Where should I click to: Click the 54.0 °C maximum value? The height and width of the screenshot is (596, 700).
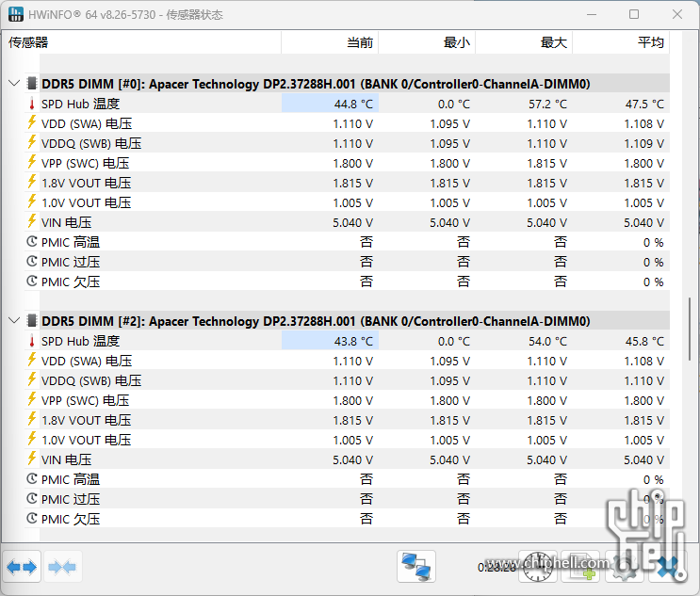[547, 342]
